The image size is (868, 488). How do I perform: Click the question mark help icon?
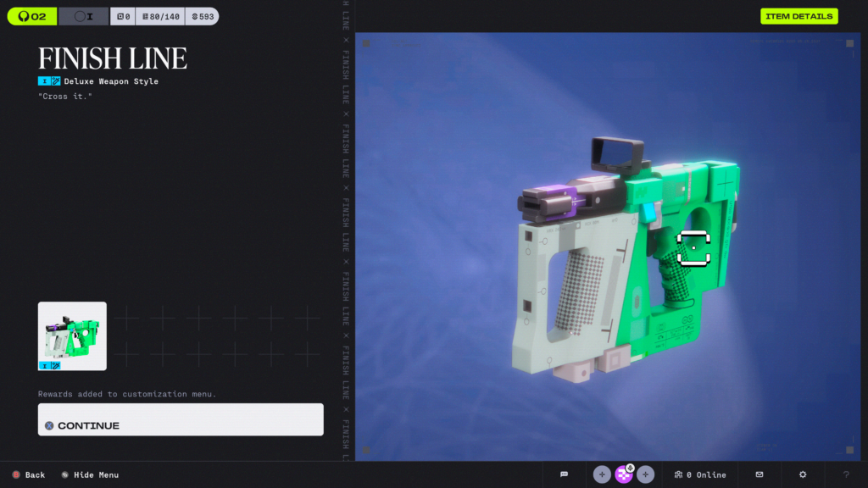[x=845, y=474]
